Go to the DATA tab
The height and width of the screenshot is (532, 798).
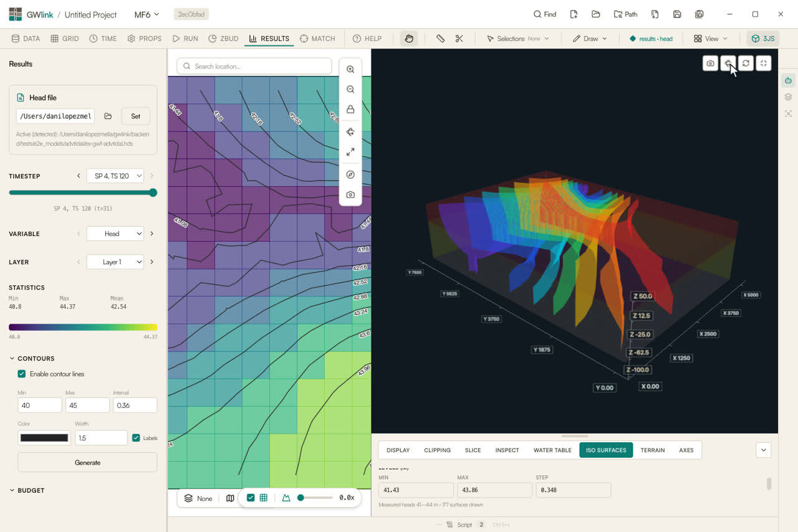pyautogui.click(x=26, y=39)
